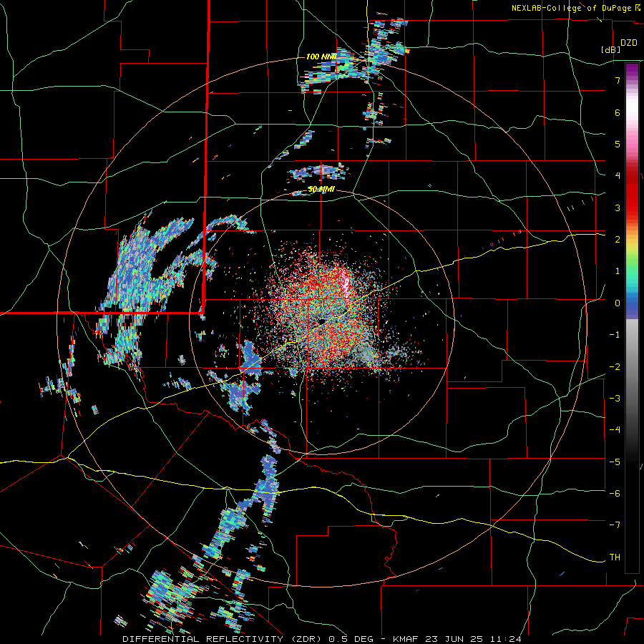Click the 0 dB value on the scale
Viewport: 644px width, 644px height.
618,303
